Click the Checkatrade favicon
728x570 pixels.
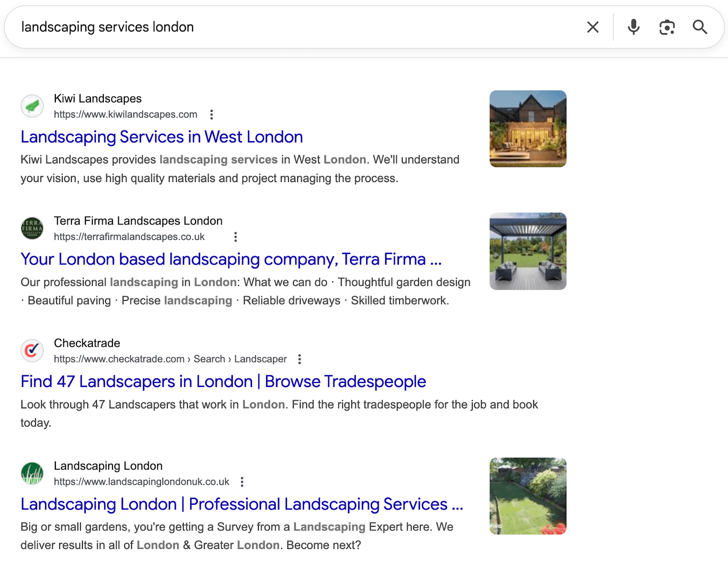pos(32,351)
